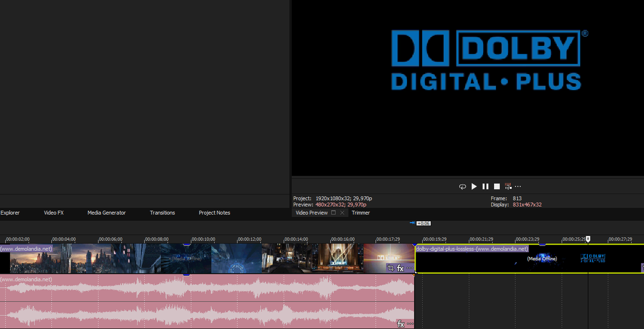Open more options on first video clip
Screen dimensions: 644x329
point(410,269)
